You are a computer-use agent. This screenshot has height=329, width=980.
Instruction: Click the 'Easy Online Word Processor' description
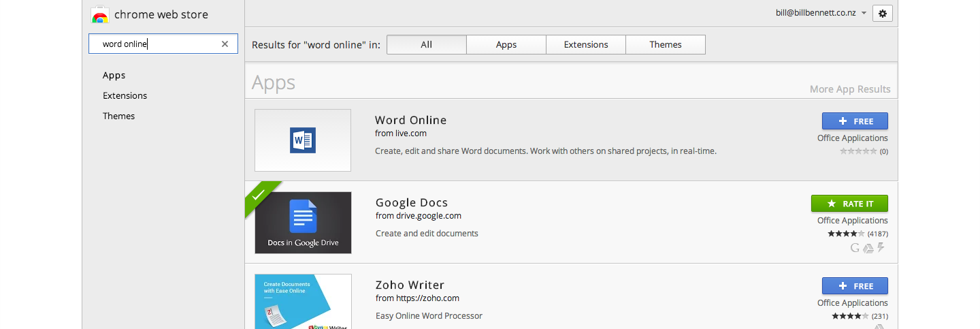pyautogui.click(x=429, y=316)
